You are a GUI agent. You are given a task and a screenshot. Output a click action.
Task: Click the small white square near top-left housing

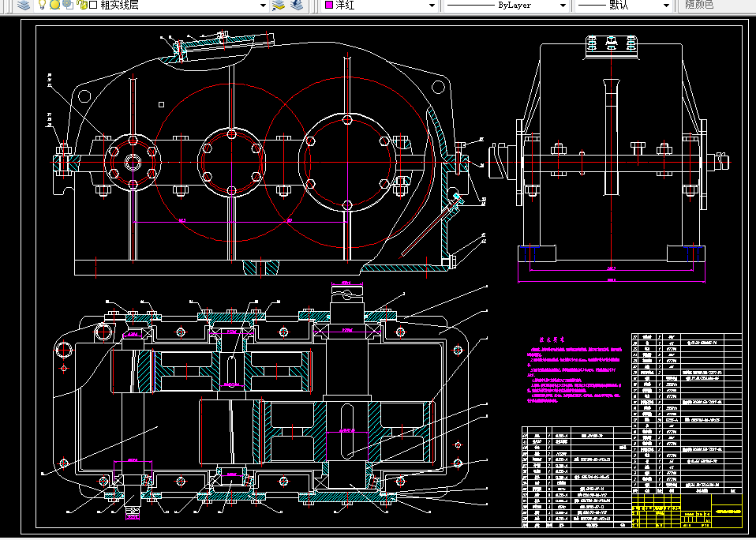(x=161, y=103)
